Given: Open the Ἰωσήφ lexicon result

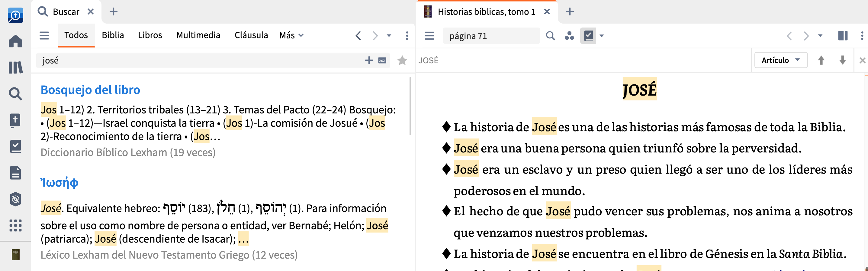Looking at the screenshot, I should pos(59,183).
